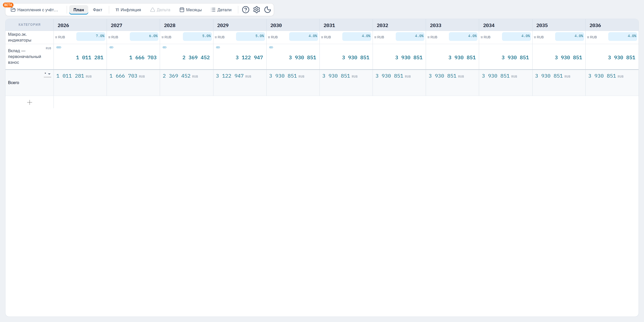Select the deposit value 1 666 703 for 2027
The height and width of the screenshot is (322, 644).
tap(143, 57)
